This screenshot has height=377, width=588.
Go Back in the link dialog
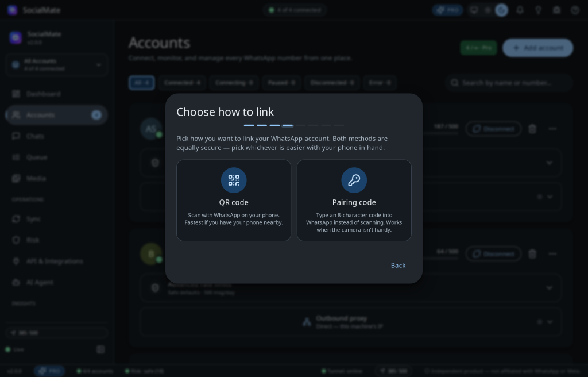(398, 265)
